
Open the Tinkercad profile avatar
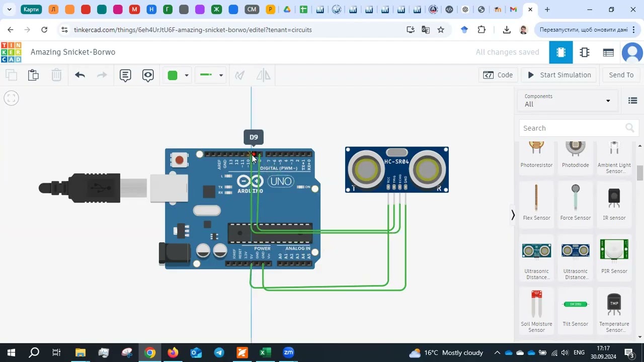[632, 52]
